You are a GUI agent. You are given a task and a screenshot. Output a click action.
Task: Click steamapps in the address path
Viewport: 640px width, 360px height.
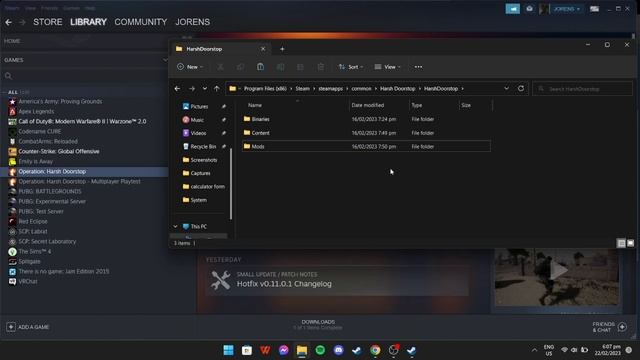pos(331,89)
